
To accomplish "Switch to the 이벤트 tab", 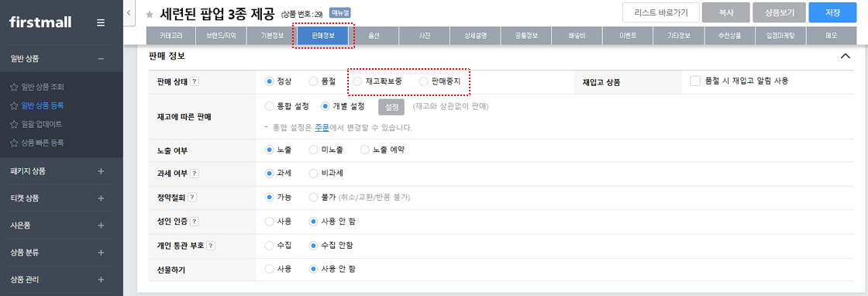I will pos(629,36).
